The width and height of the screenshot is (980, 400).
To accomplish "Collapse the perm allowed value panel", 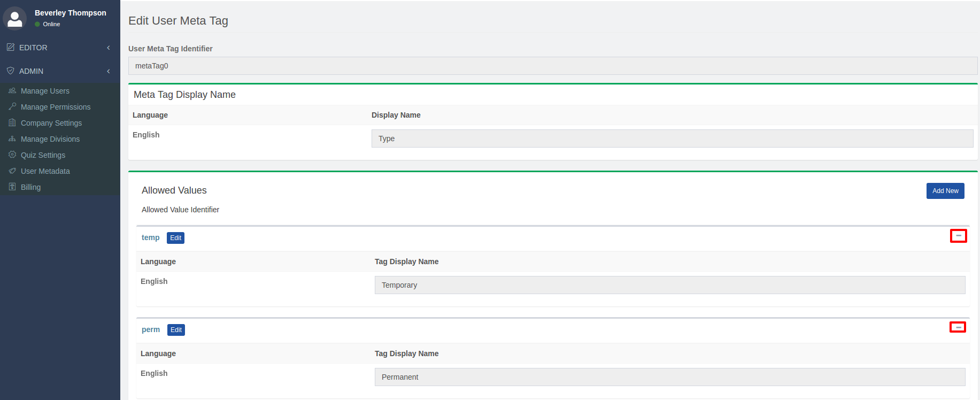I will click(958, 327).
